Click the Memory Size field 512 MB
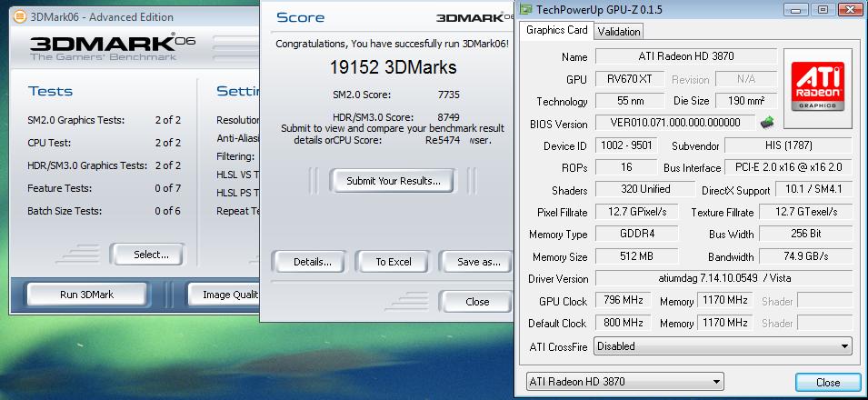The height and width of the screenshot is (400, 868). (636, 256)
